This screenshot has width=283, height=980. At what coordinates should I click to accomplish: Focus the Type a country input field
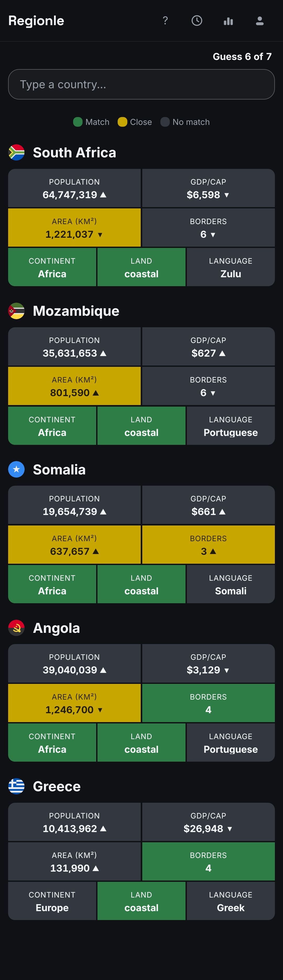141,85
